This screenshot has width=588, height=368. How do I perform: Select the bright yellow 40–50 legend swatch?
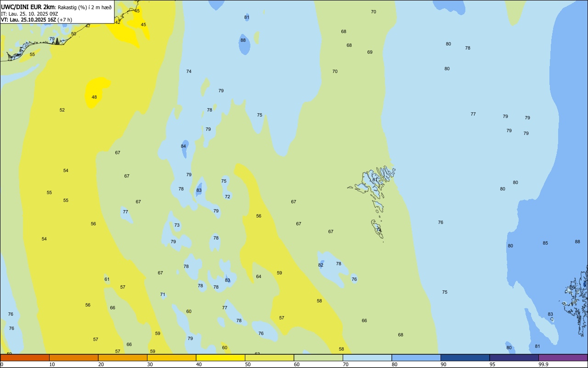click(220, 357)
